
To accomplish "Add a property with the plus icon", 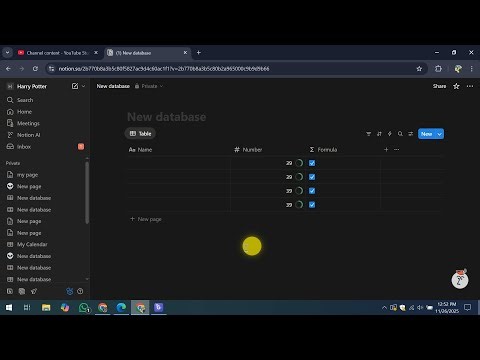I will (386, 150).
